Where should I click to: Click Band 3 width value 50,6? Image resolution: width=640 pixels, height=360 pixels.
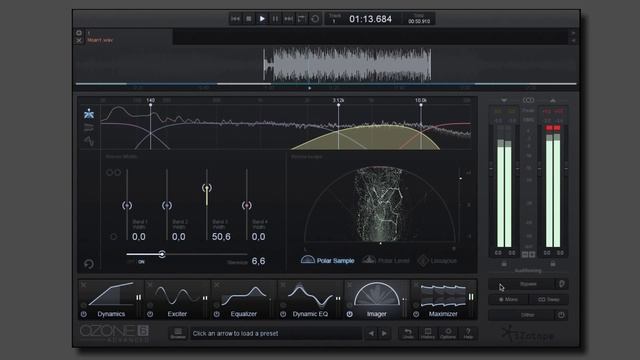click(x=221, y=237)
